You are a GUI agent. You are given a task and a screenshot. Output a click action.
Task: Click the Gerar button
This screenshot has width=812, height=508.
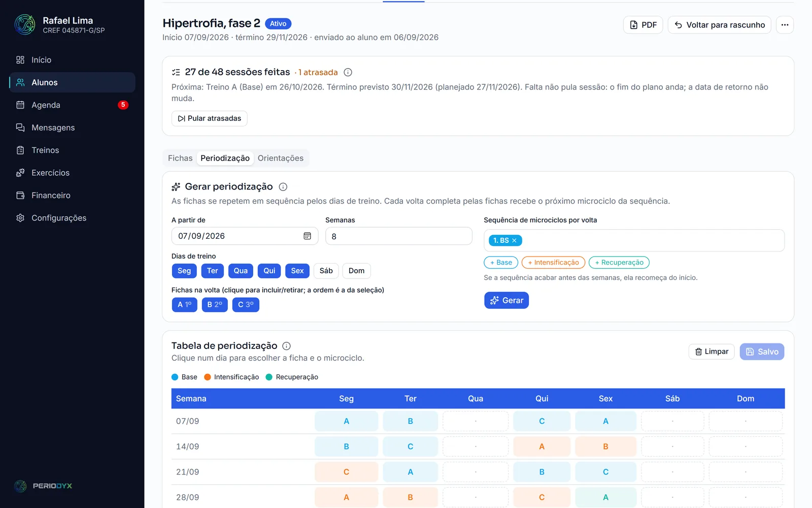point(506,300)
